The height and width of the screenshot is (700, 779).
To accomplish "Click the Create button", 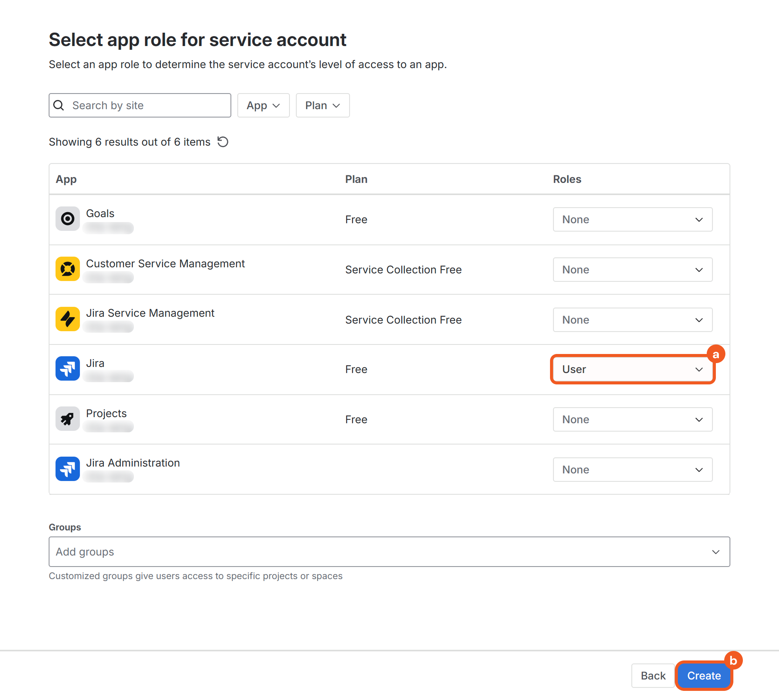I will (x=704, y=675).
